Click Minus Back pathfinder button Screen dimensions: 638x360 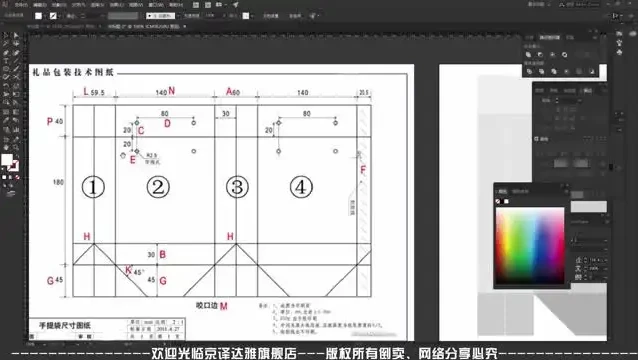pos(592,71)
